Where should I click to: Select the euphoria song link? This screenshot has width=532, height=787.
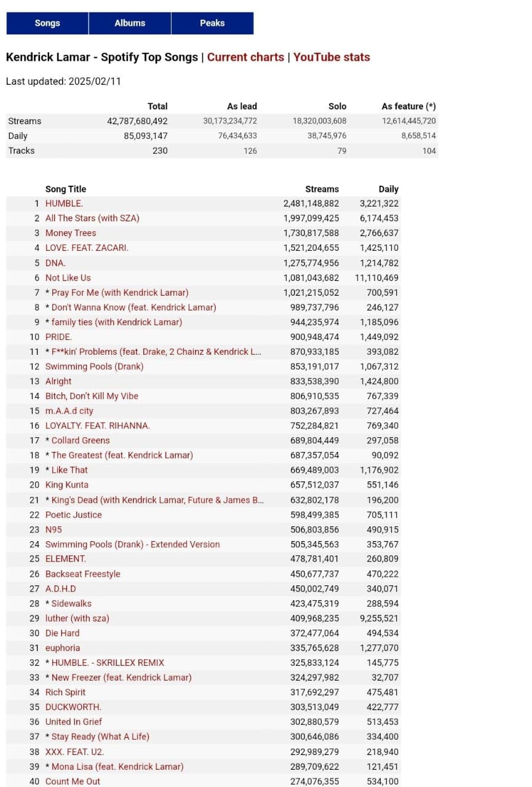[x=63, y=648]
